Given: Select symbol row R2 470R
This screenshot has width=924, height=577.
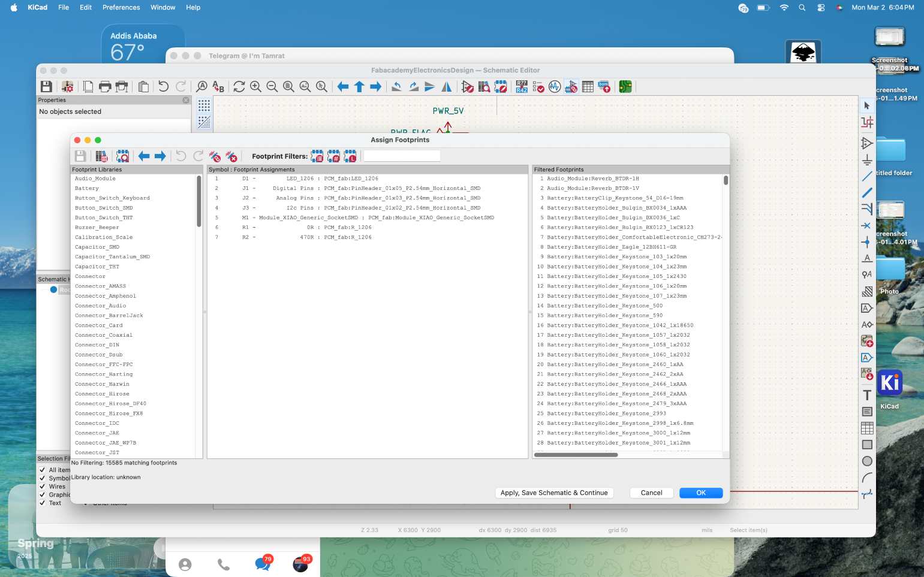Looking at the screenshot, I should click(x=367, y=237).
